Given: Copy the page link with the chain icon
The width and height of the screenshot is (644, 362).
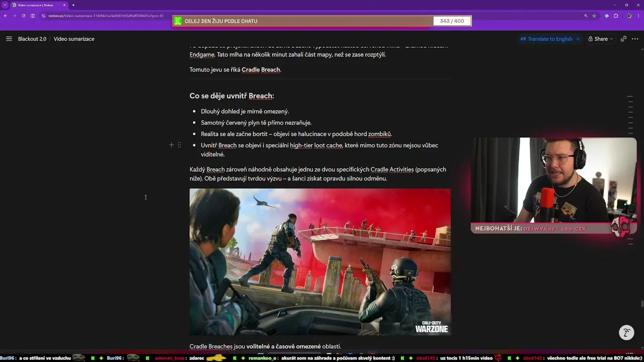Looking at the screenshot, I should coord(623,39).
